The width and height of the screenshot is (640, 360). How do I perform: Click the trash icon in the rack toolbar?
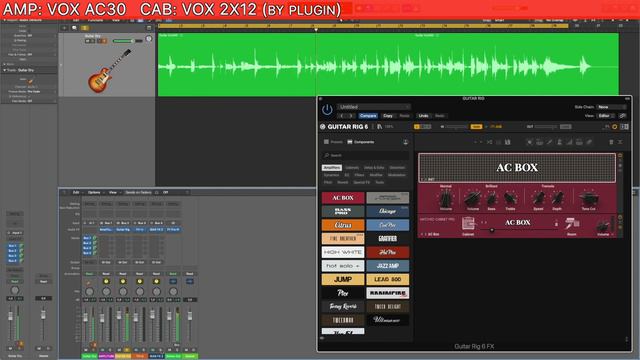coord(611,142)
